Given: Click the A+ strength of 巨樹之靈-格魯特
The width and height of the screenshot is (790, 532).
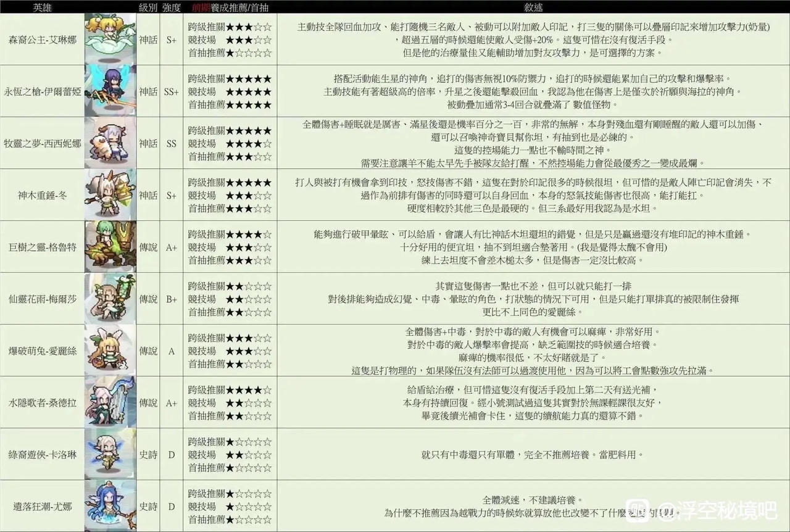Looking at the screenshot, I should 172,247.
